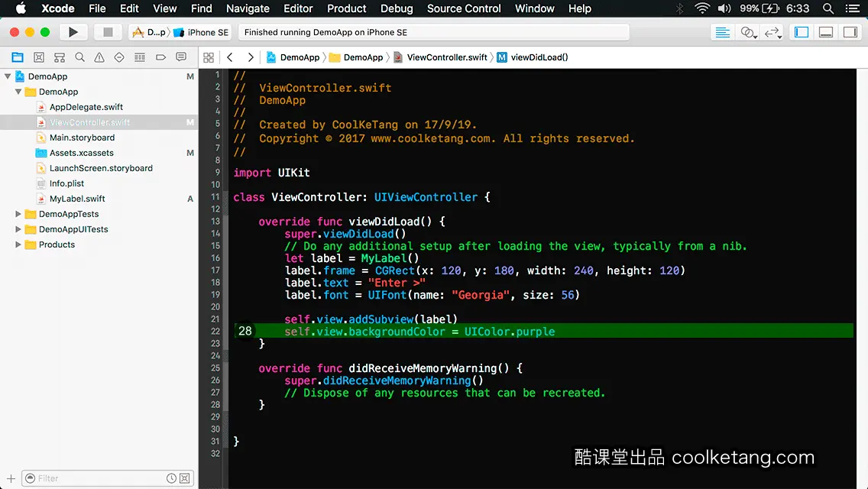Open the Navigate menu
This screenshot has height=489, width=868.
[x=248, y=8]
